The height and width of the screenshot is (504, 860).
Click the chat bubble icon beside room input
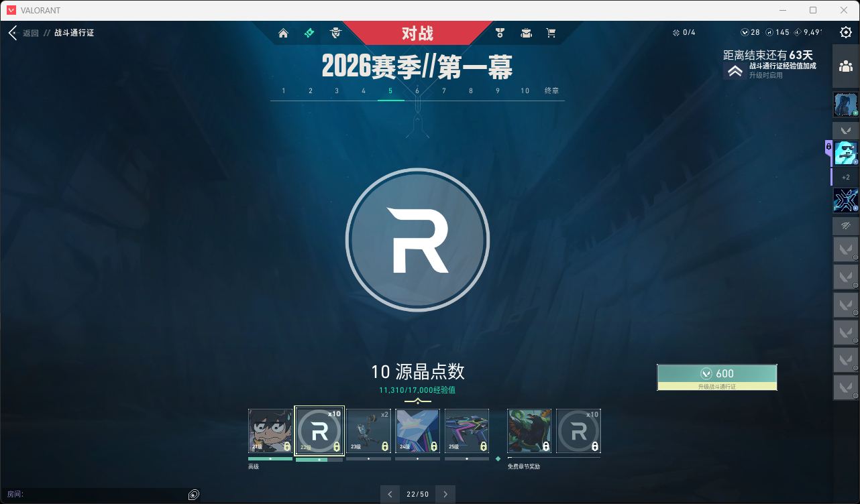[x=194, y=495]
